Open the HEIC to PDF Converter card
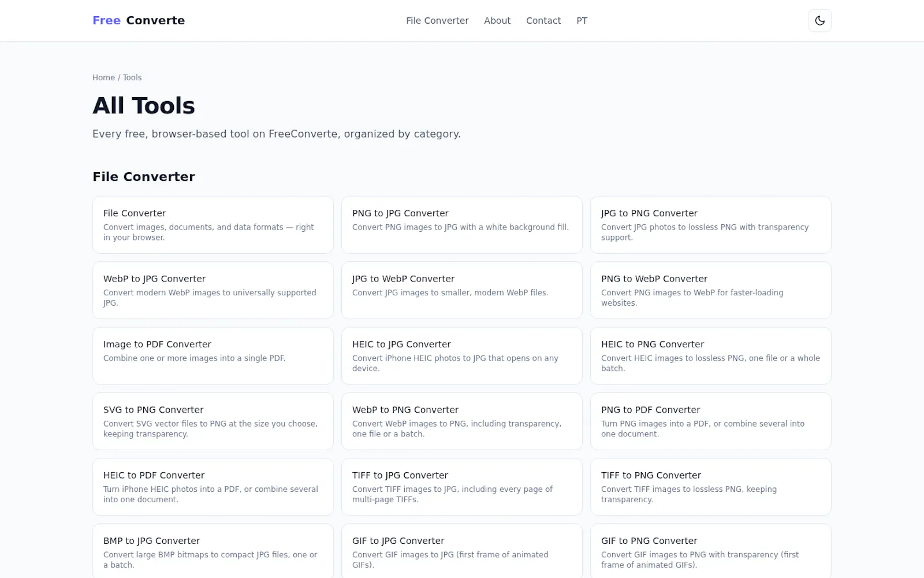The height and width of the screenshot is (578, 924). point(213,487)
